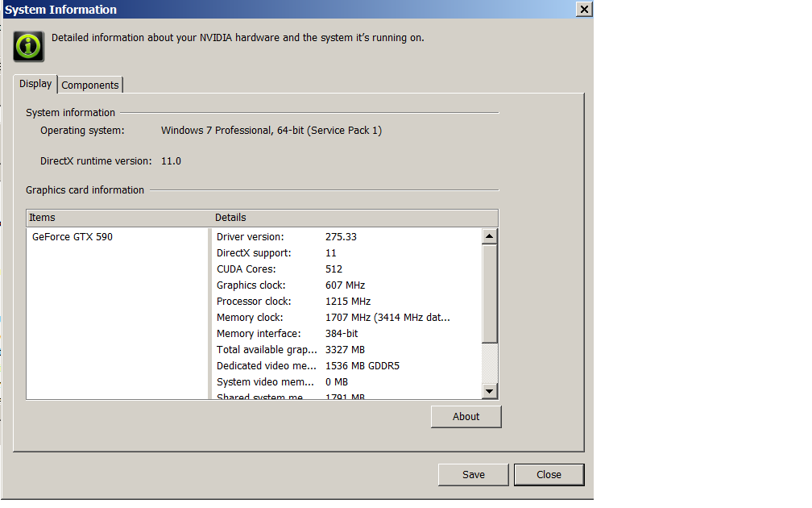Close the System Information window
Screen dimensions: 812x508
coord(583,10)
